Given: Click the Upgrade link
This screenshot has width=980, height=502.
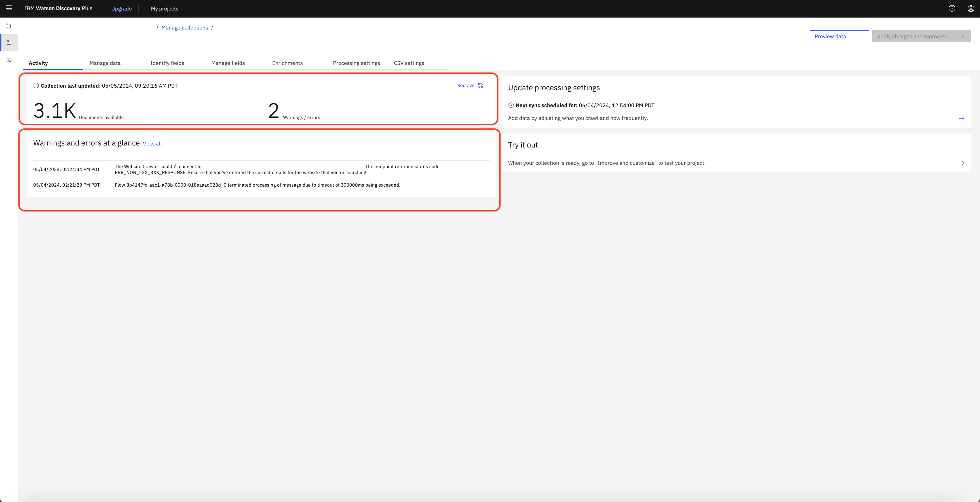Looking at the screenshot, I should pos(121,9).
